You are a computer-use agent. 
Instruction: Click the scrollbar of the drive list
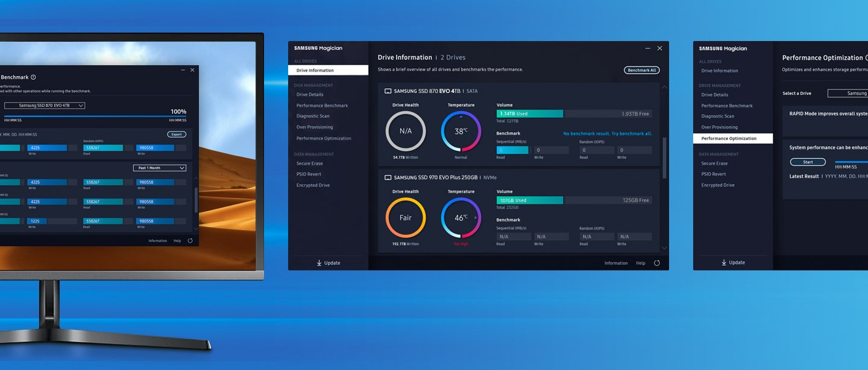click(665, 158)
